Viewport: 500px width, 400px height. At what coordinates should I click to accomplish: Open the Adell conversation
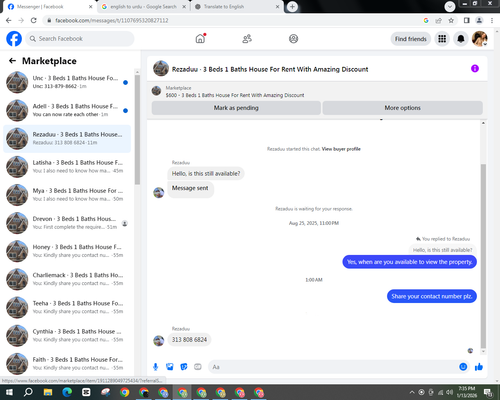click(x=67, y=110)
